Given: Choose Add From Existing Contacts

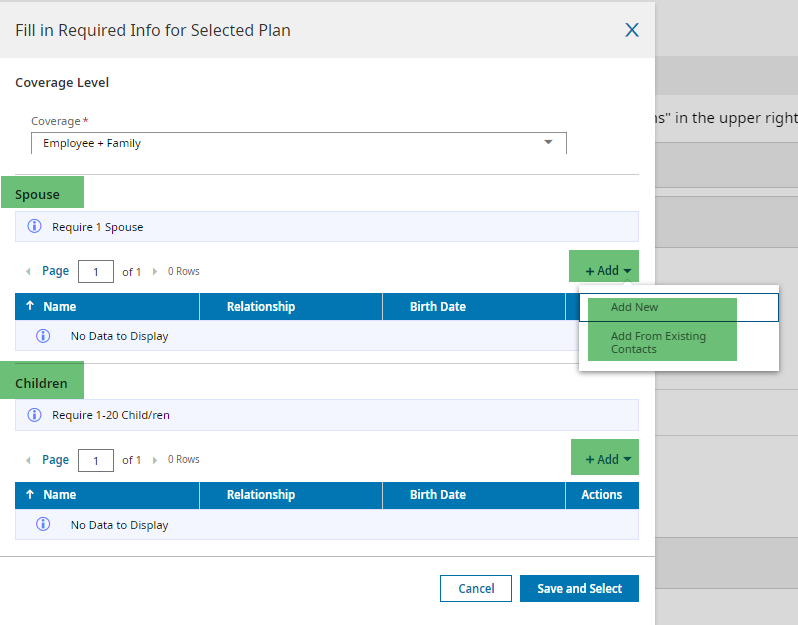Looking at the screenshot, I should (x=658, y=343).
